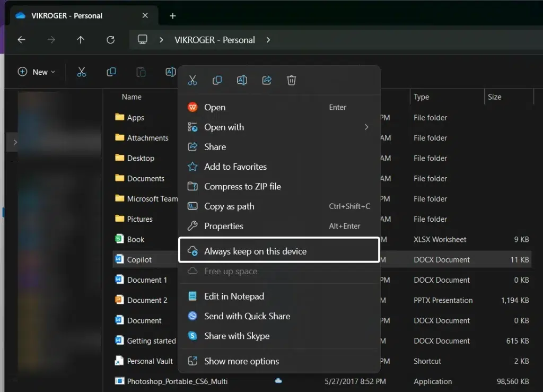Click the 98,560 KB size cell
543x392 pixels.
[513, 381]
